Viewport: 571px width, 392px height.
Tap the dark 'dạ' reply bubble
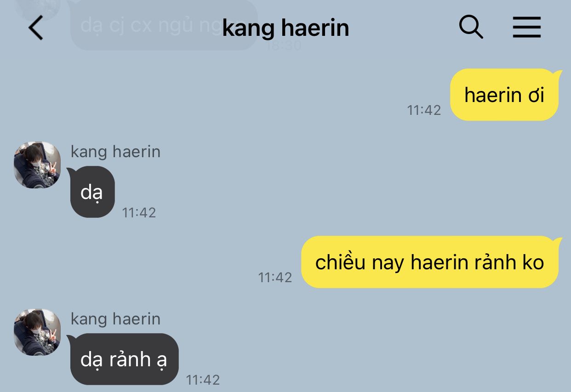(91, 192)
